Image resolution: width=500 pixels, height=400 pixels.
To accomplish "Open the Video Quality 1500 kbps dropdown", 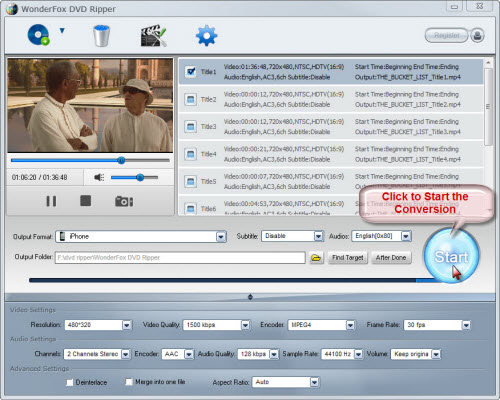I will click(x=216, y=325).
